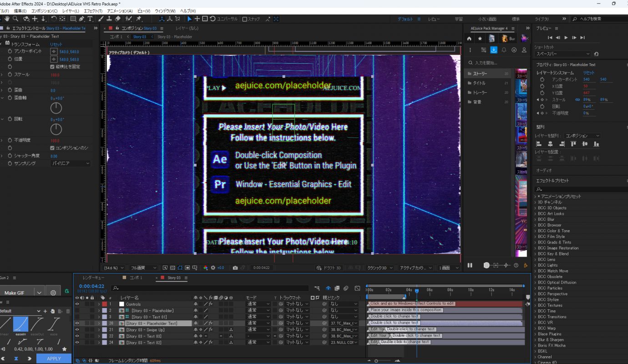Open the preview shortcut dropdown
The height and width of the screenshot is (364, 628).
(x=562, y=54)
